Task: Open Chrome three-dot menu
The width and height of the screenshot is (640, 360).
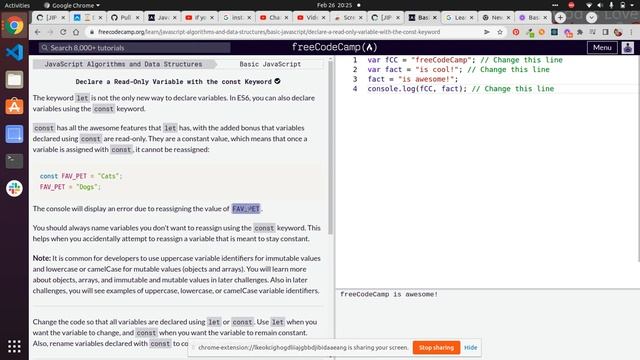Action: [x=631, y=32]
